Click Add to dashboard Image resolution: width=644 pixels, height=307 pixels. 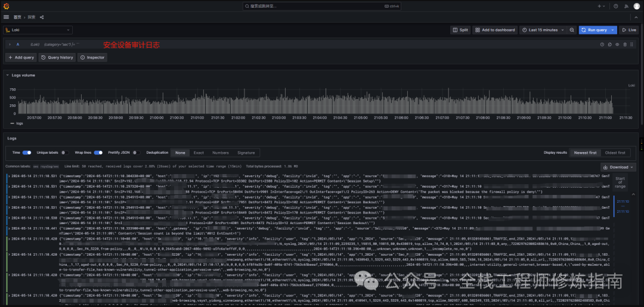click(495, 30)
